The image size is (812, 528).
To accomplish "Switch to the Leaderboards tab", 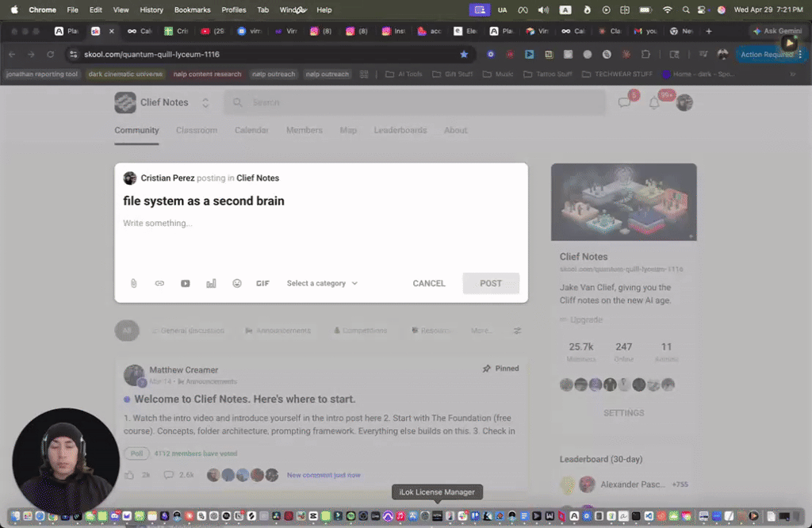I will (x=400, y=131).
